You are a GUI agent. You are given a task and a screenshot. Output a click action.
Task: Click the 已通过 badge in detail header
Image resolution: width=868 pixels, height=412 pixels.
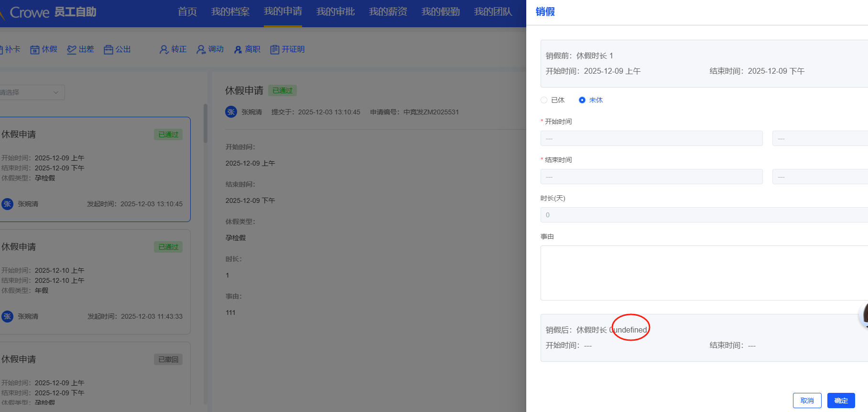(x=282, y=90)
